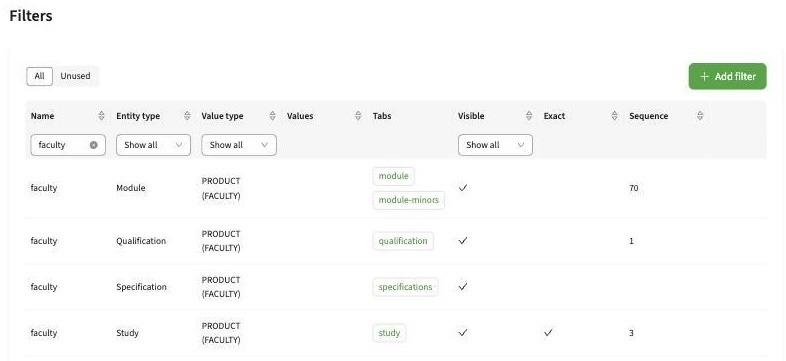The height and width of the screenshot is (361, 786).
Task: Click the Visible checkmark in Specification row
Action: click(x=463, y=287)
